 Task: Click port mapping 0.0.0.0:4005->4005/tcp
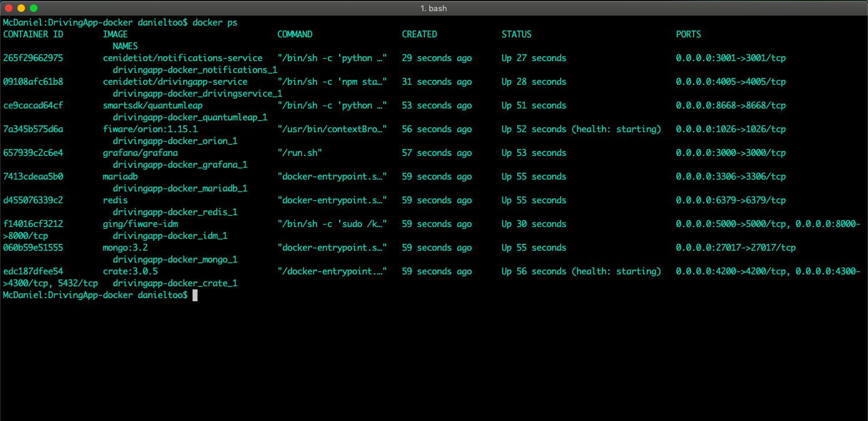click(x=731, y=82)
